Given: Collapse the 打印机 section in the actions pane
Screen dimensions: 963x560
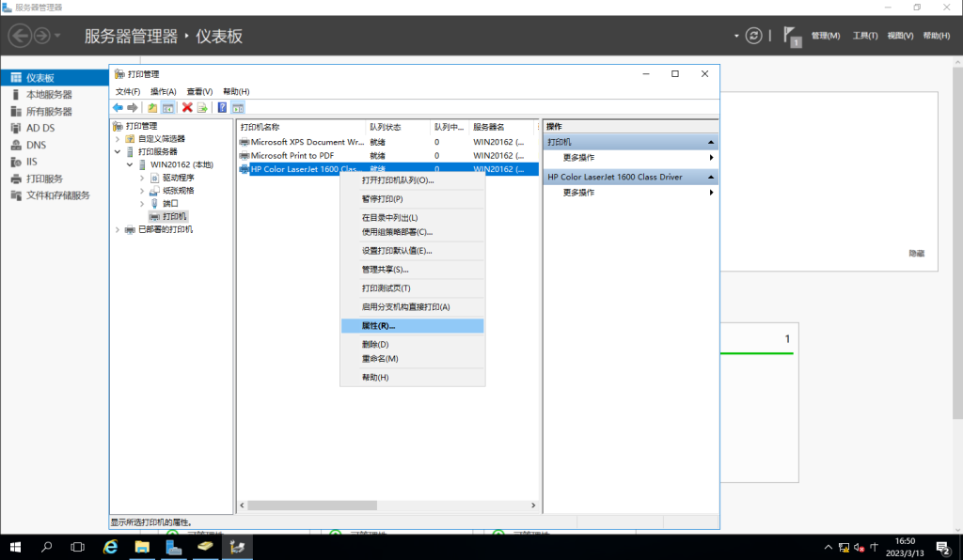Looking at the screenshot, I should point(711,142).
